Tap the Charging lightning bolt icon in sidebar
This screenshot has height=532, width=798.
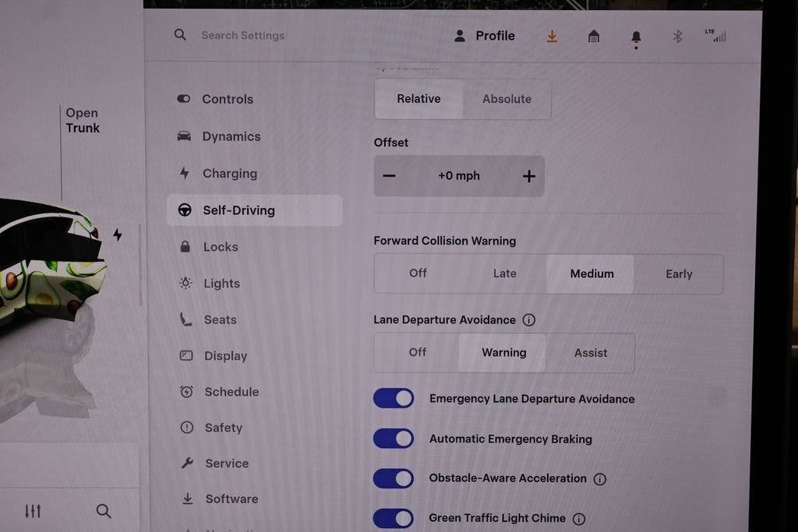(184, 173)
